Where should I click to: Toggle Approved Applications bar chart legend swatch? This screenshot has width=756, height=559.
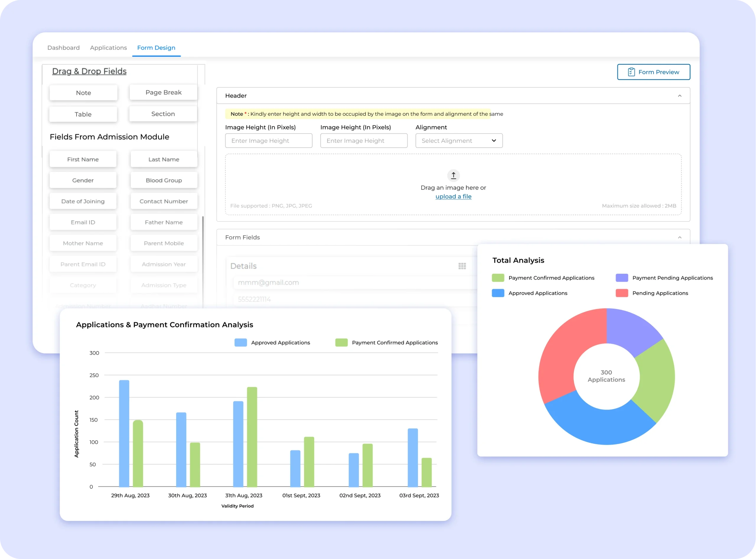tap(241, 343)
